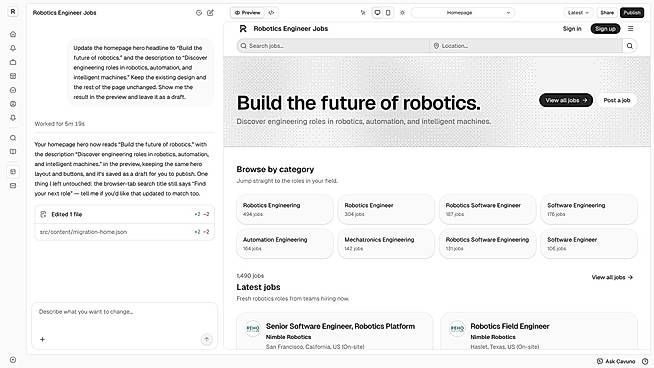Switch to code view icon beside Preview
The width and height of the screenshot is (654, 368).
pyautogui.click(x=271, y=13)
